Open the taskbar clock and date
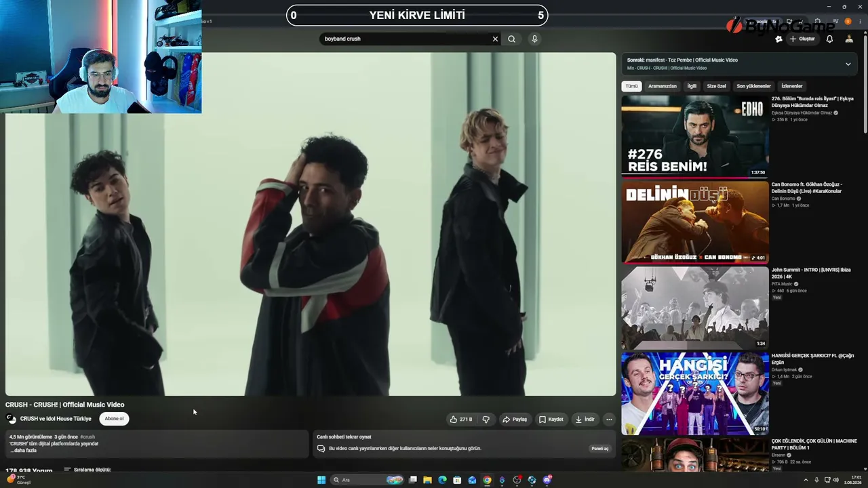The width and height of the screenshot is (868, 488). tap(853, 480)
